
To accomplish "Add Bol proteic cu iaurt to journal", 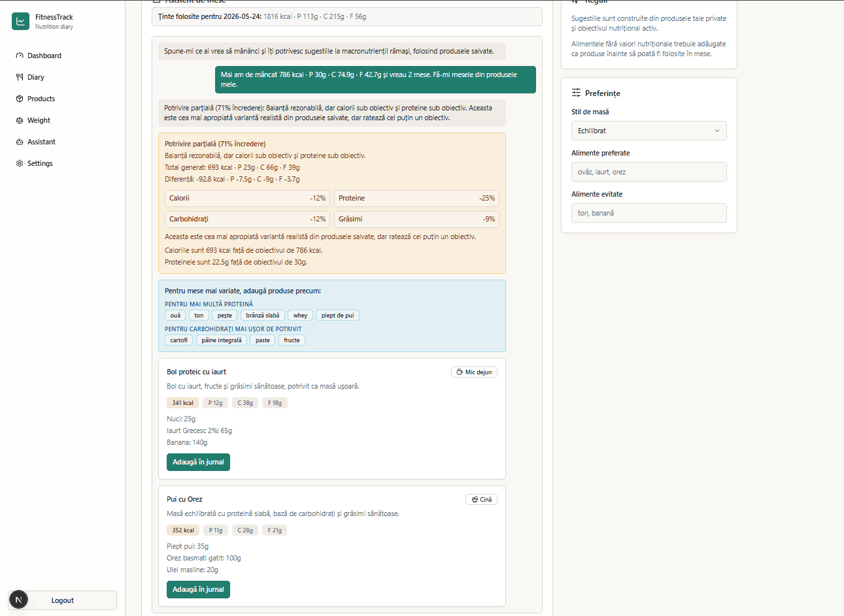I will tap(198, 462).
